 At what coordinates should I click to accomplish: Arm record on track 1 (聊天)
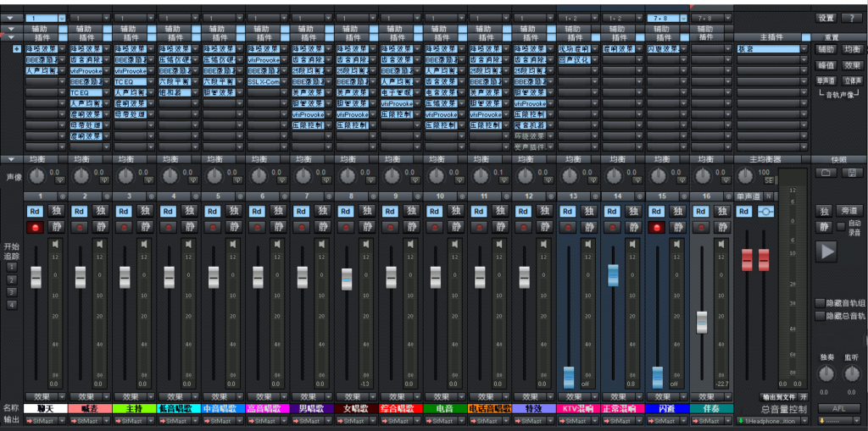[x=36, y=227]
